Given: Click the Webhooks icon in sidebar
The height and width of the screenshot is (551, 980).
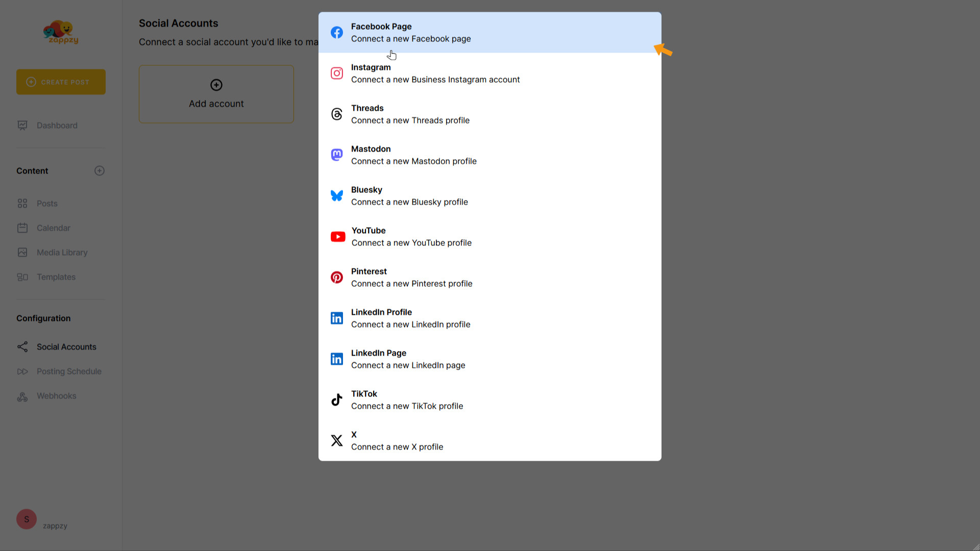Looking at the screenshot, I should 22,396.
